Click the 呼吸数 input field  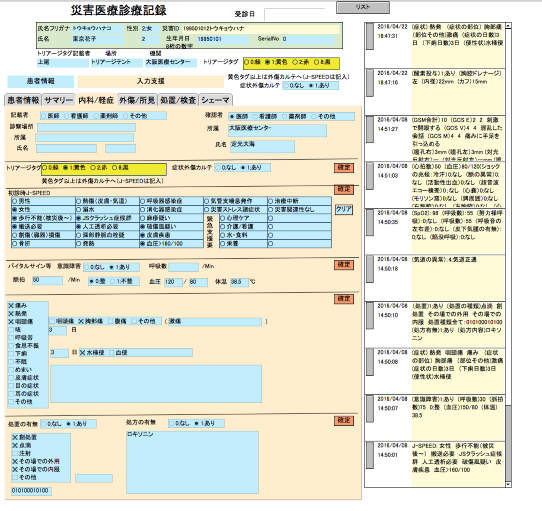(x=184, y=267)
